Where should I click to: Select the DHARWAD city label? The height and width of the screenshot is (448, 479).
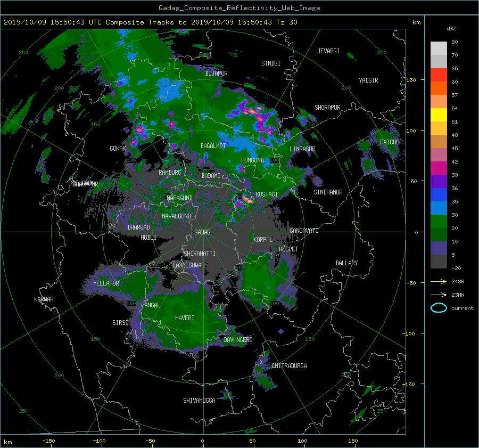pos(139,227)
